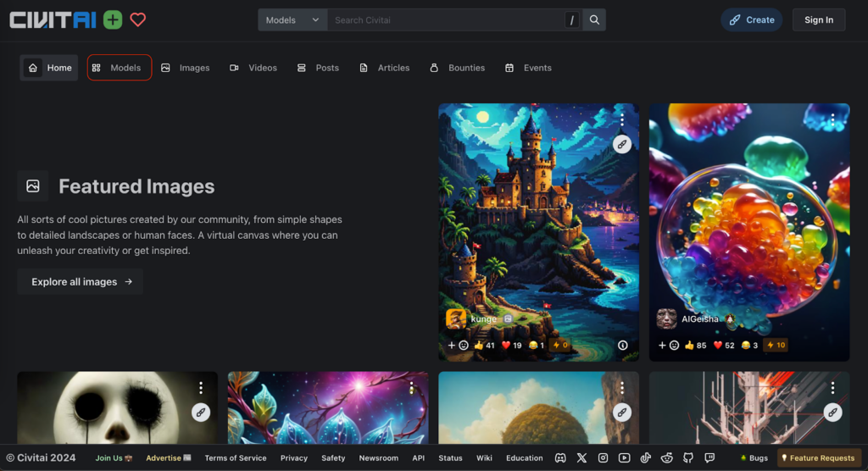Click the red heart icon in header

pos(138,19)
